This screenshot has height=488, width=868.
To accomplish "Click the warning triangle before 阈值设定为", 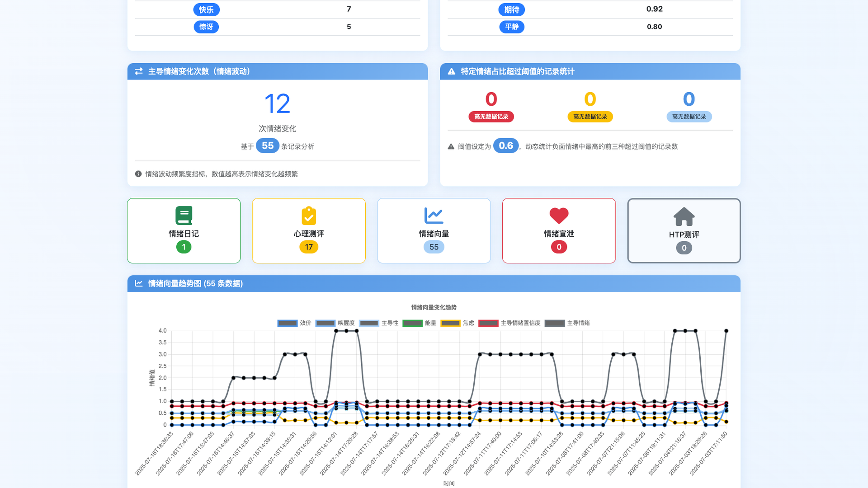I will pyautogui.click(x=451, y=146).
